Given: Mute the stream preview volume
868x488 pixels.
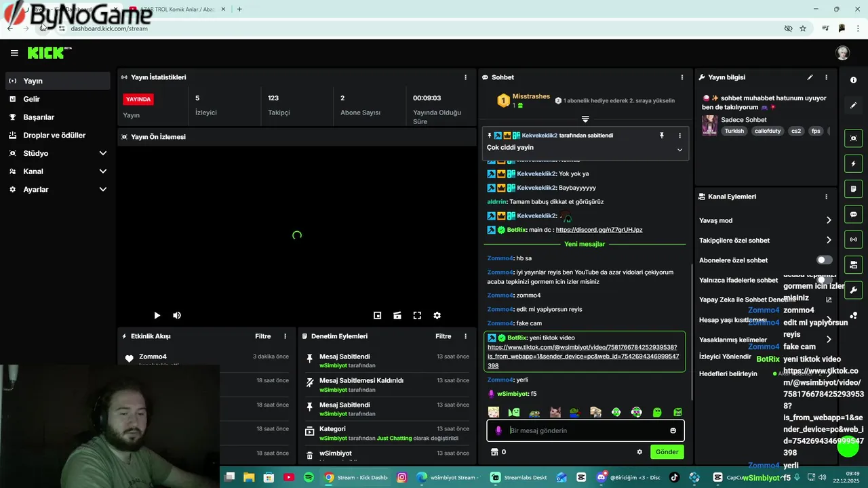Looking at the screenshot, I should (177, 315).
